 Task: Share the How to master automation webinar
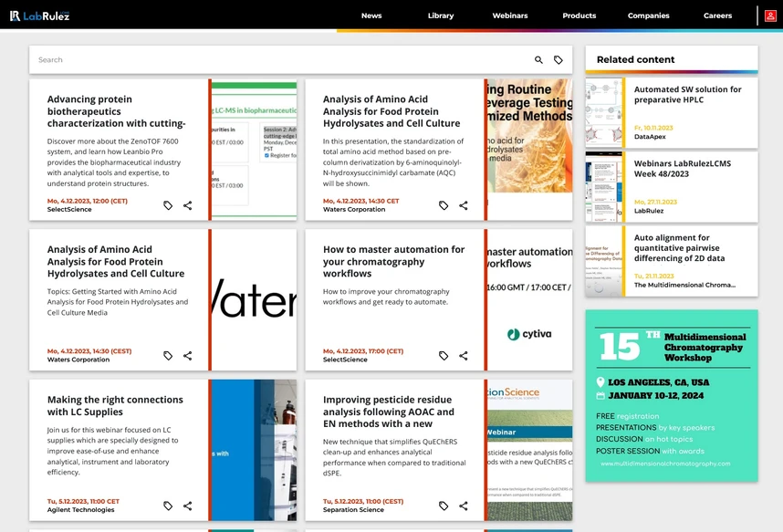click(463, 356)
